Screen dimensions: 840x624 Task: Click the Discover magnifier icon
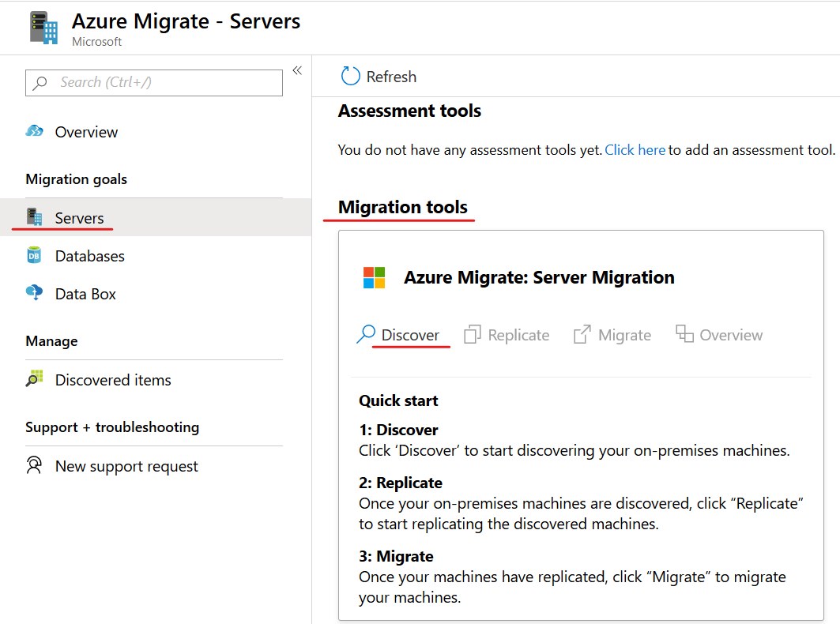[x=366, y=334]
